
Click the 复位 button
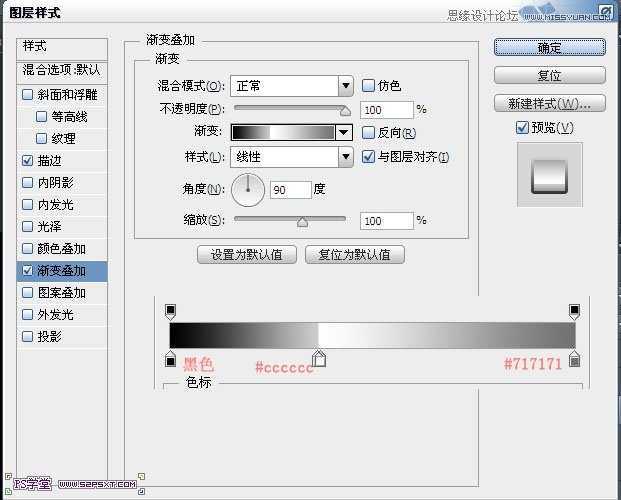(550, 75)
